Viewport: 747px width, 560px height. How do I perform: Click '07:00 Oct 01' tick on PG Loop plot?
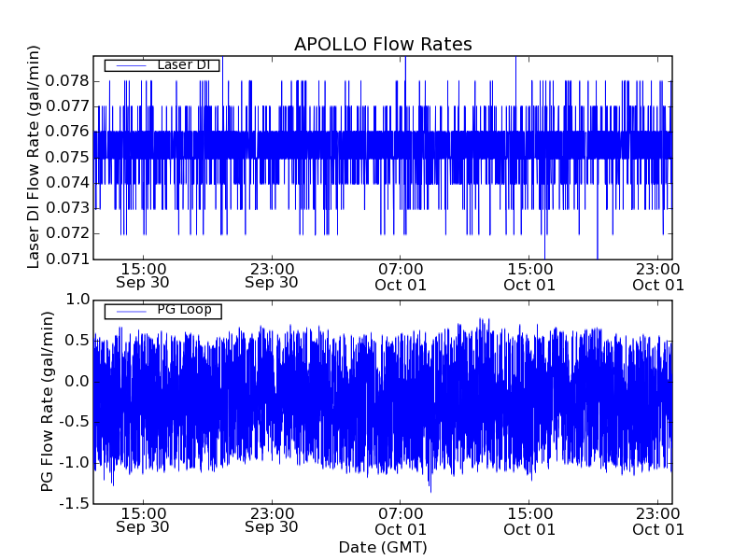click(x=401, y=522)
